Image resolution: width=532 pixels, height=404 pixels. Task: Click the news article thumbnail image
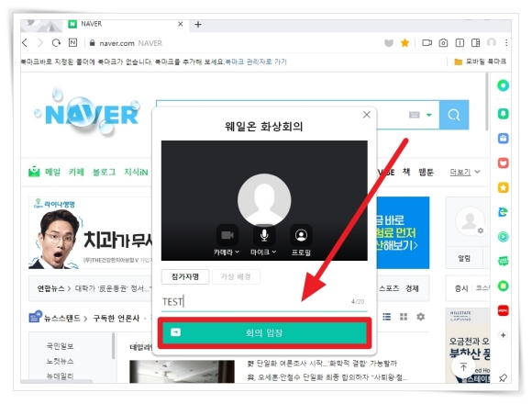[x=182, y=372]
